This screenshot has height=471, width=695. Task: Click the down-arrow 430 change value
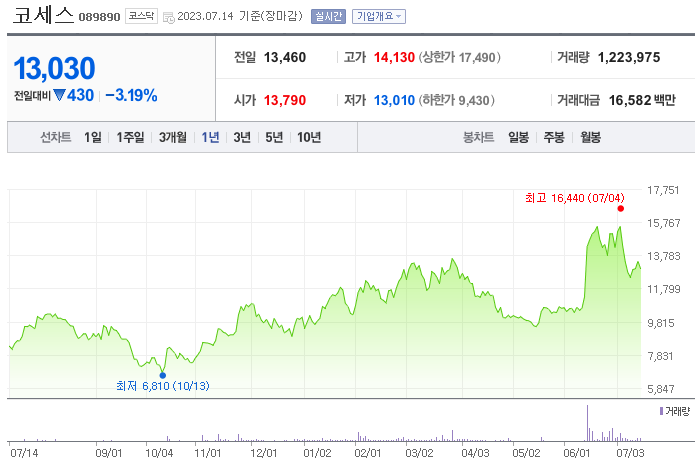74,95
